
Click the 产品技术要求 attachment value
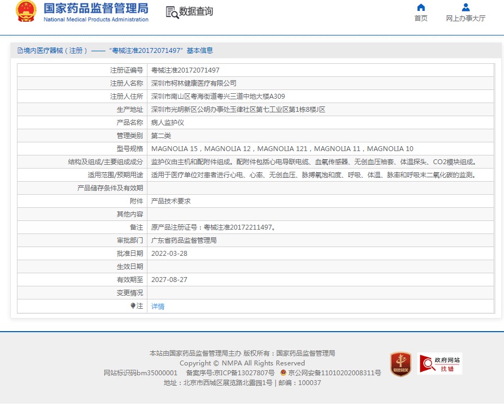tap(171, 201)
